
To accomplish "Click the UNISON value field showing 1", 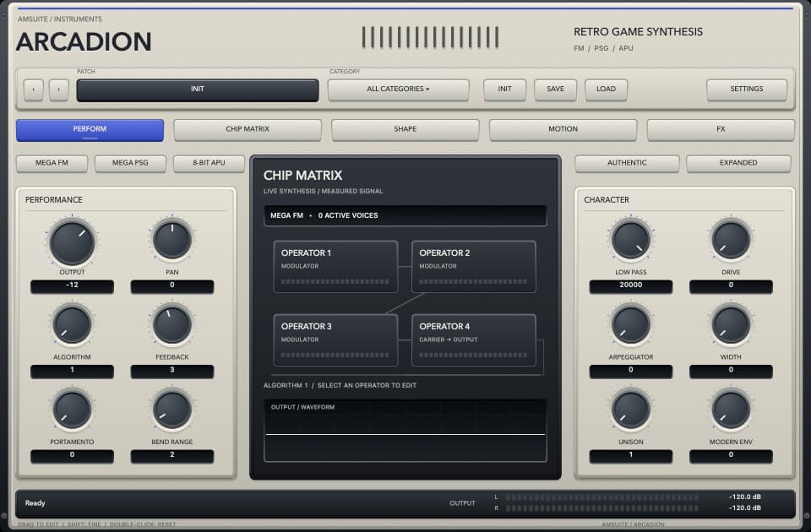I will (x=631, y=455).
